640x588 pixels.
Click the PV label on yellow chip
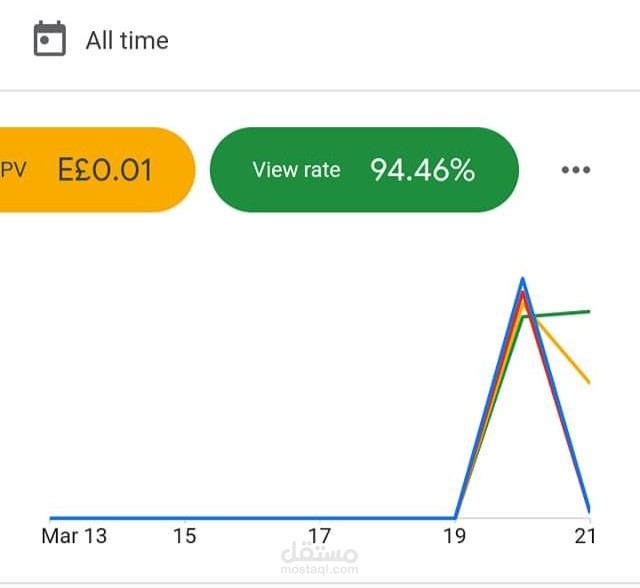(x=13, y=170)
